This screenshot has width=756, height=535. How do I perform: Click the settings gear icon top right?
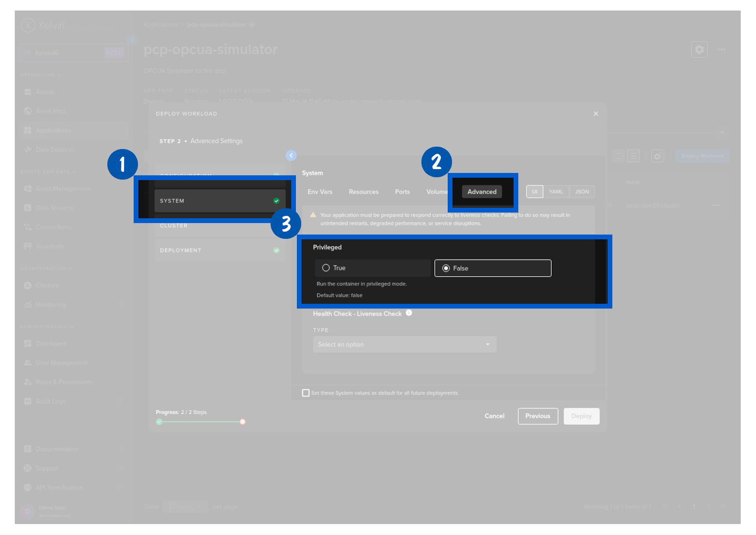tap(699, 50)
